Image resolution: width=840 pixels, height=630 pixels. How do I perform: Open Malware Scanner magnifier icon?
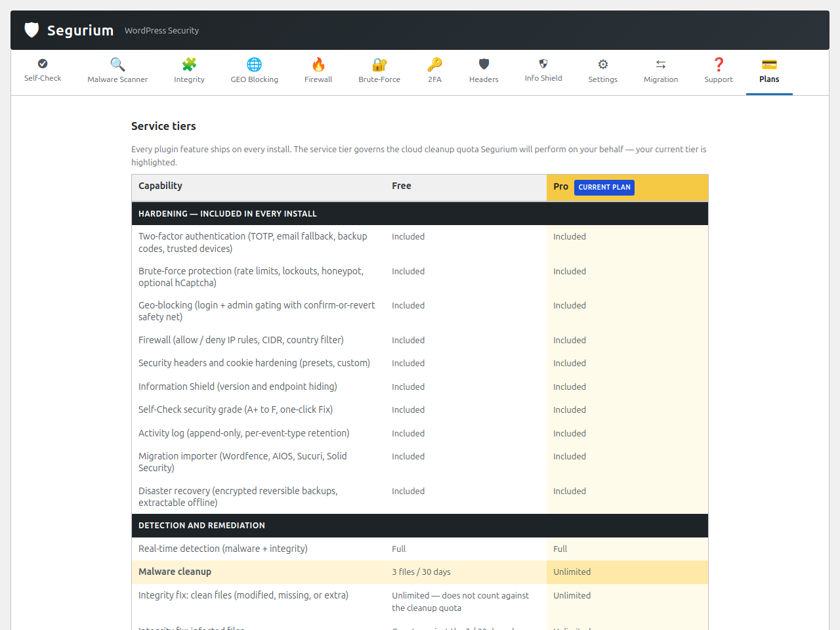click(x=117, y=64)
